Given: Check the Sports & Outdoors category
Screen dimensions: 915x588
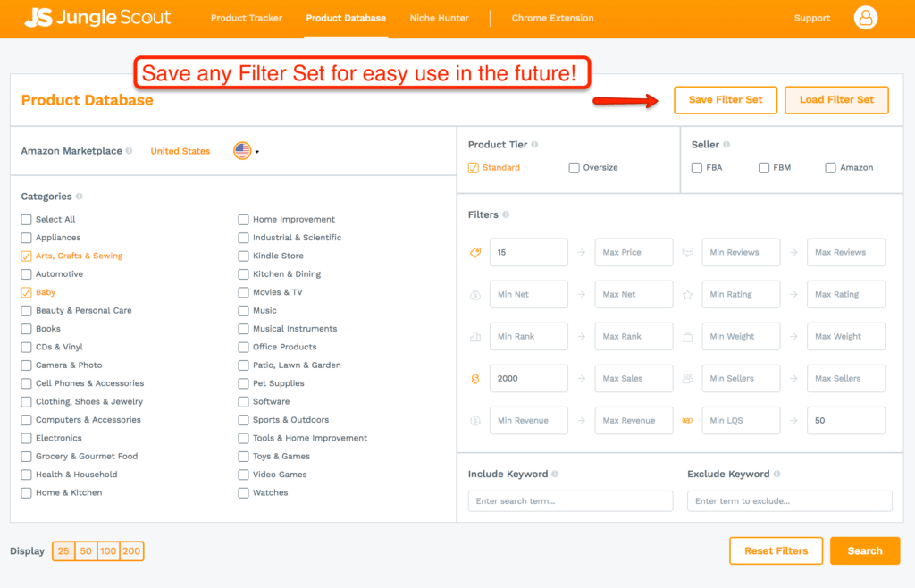Looking at the screenshot, I should pyautogui.click(x=243, y=420).
